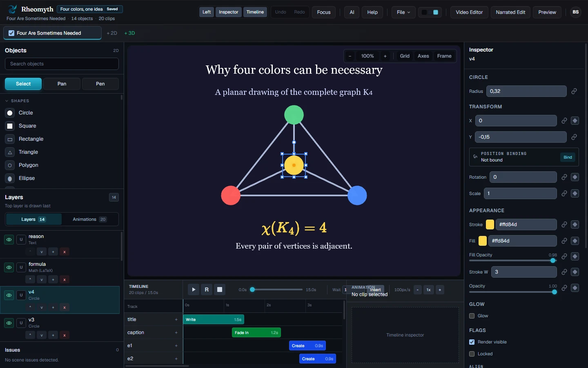
Task: Add a clip to the caption track
Action: tap(176, 333)
